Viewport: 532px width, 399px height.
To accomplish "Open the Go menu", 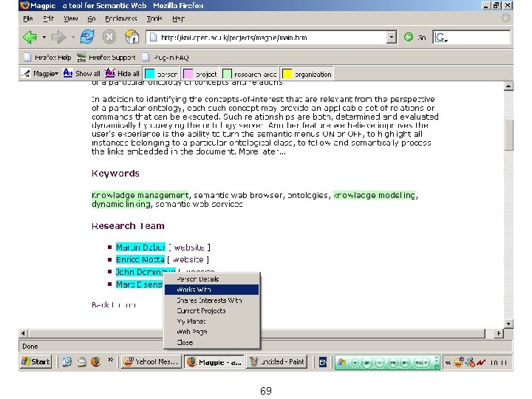I will (x=92, y=18).
